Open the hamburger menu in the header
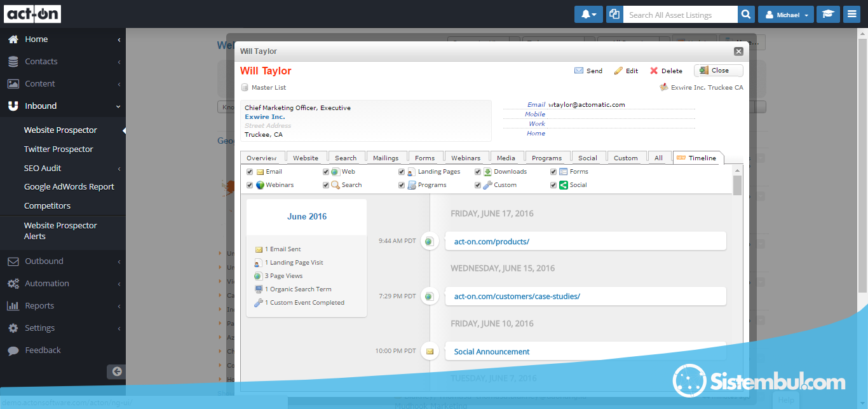The height and width of the screenshot is (409, 868). tap(851, 15)
